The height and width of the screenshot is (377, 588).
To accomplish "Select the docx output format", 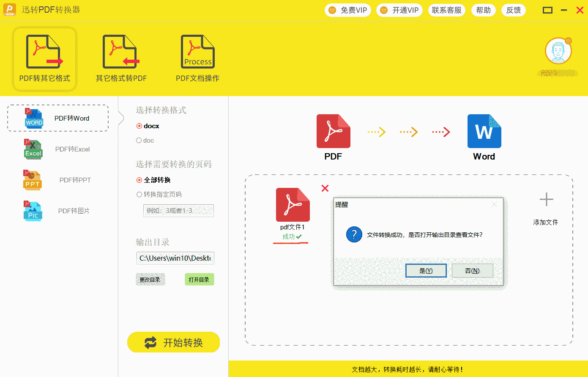I will tap(139, 126).
